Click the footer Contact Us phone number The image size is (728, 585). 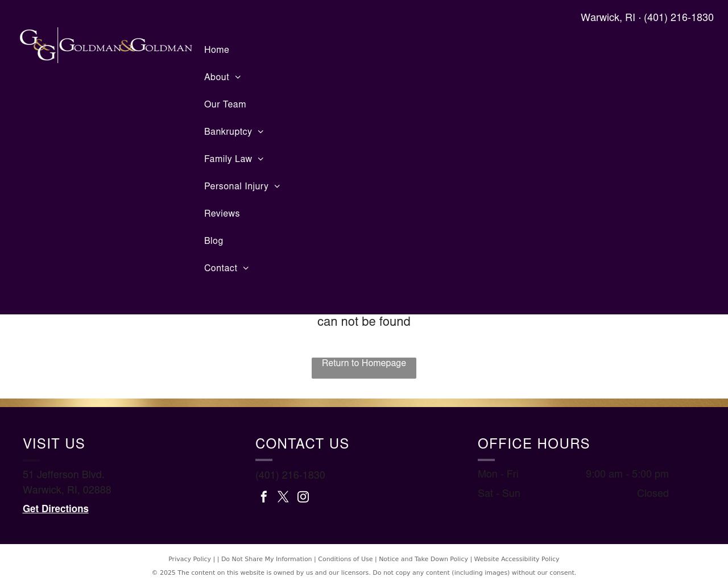click(290, 475)
